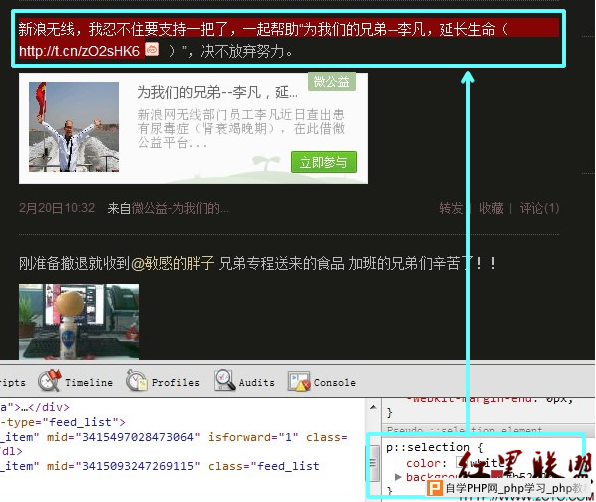
Task: Open 评论(1) comments
Action: point(539,208)
